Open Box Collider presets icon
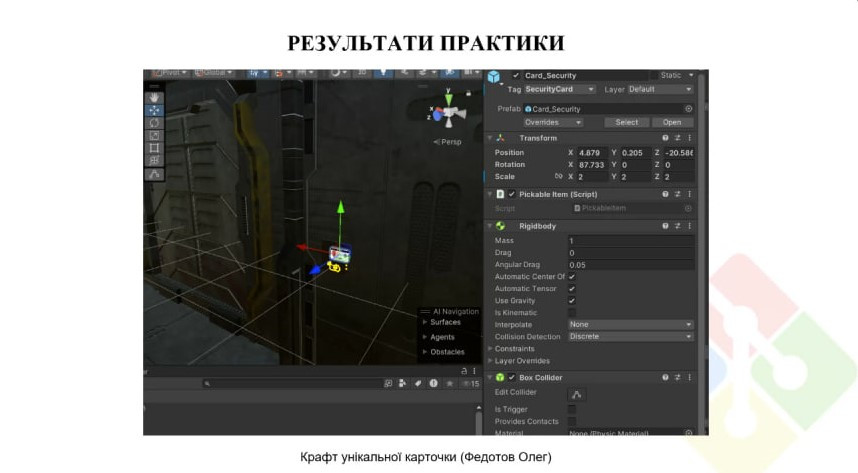The height and width of the screenshot is (473, 858). [x=677, y=377]
